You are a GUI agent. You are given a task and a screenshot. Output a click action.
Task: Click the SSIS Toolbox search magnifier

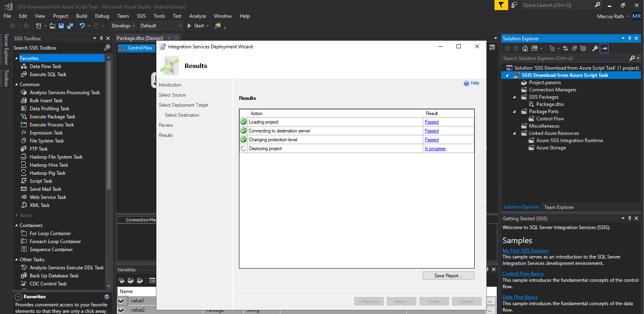(x=107, y=48)
